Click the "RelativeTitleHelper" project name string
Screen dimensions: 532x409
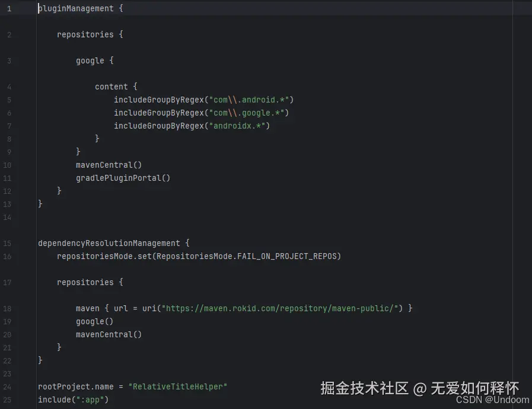click(x=178, y=386)
